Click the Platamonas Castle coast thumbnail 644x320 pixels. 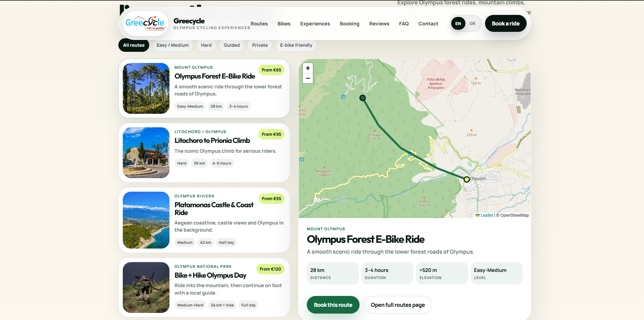(x=146, y=220)
